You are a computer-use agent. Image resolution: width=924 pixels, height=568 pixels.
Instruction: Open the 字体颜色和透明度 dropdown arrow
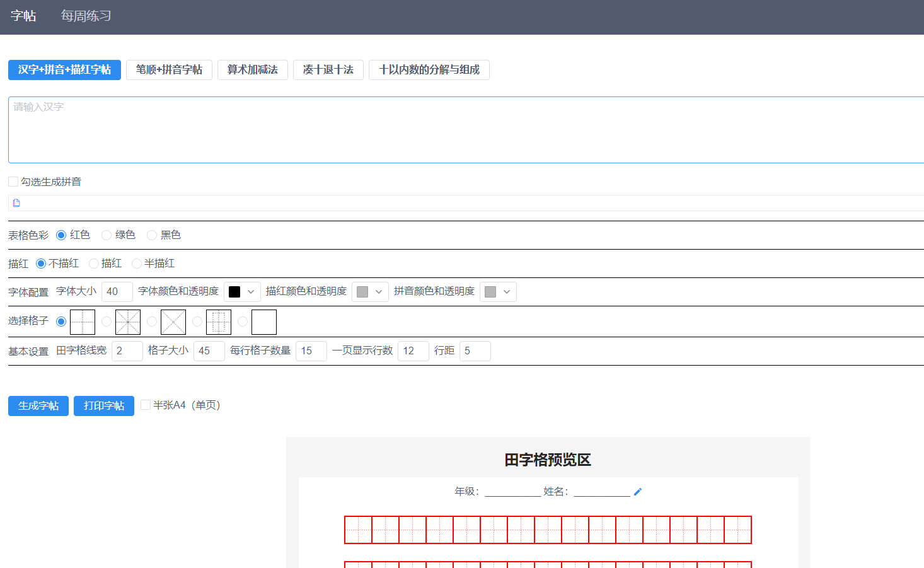pos(251,292)
